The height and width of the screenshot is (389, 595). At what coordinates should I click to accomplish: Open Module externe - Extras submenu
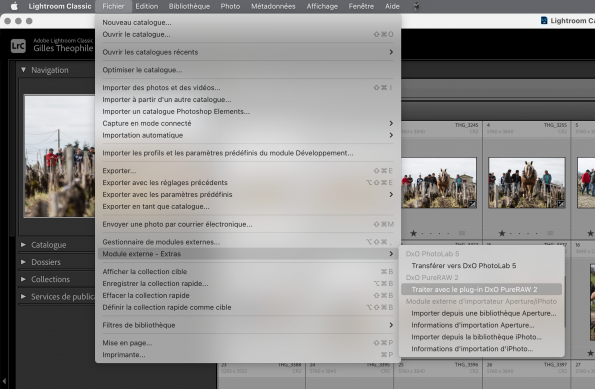[x=248, y=254]
